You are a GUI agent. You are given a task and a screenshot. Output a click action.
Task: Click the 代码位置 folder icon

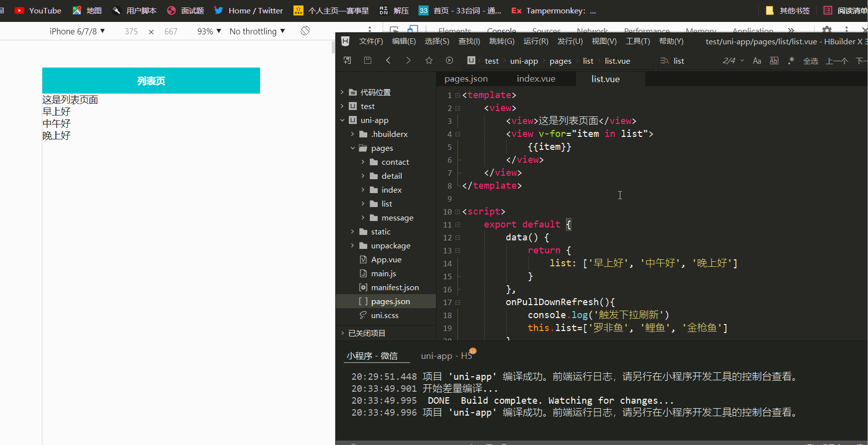point(353,92)
